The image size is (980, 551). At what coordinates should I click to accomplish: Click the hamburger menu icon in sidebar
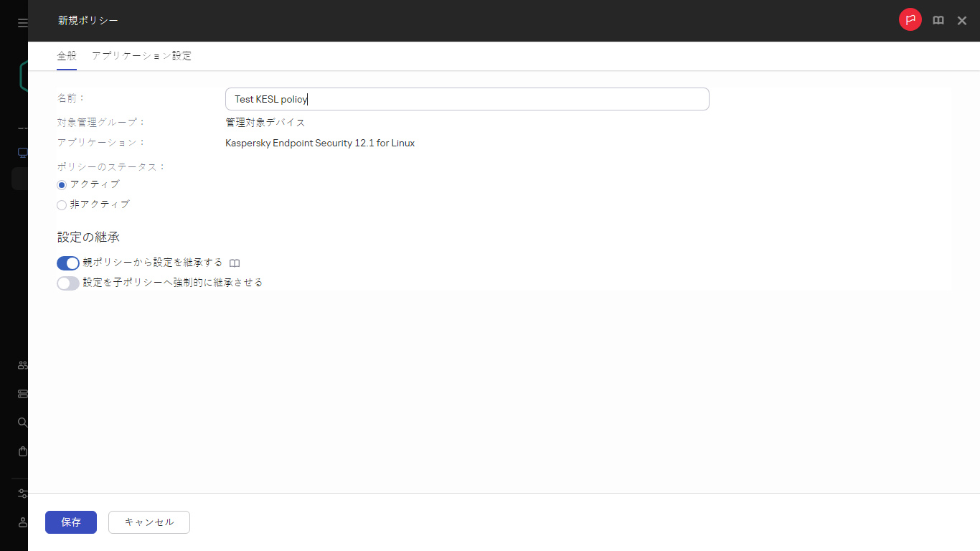coord(23,23)
